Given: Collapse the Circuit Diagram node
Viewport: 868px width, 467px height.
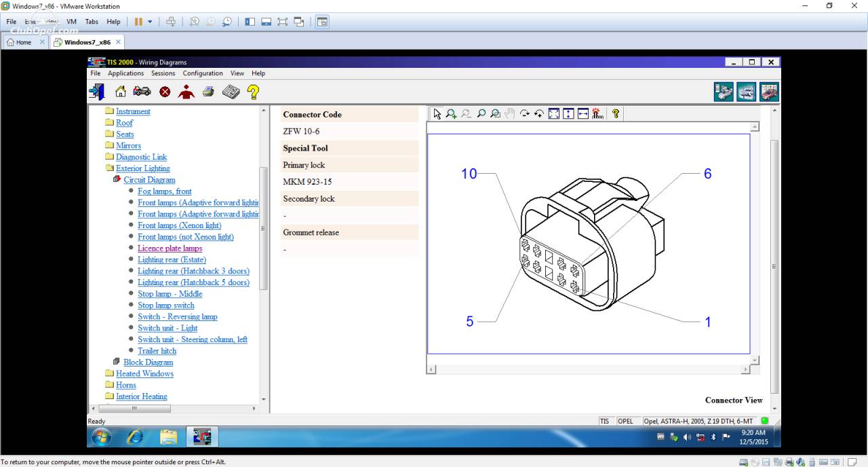Looking at the screenshot, I should coord(117,179).
